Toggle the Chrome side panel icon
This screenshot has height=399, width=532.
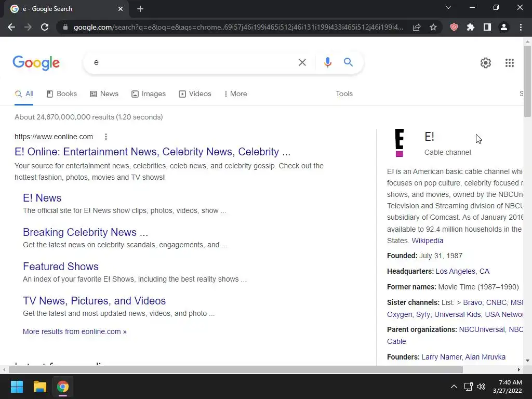pyautogui.click(x=487, y=27)
